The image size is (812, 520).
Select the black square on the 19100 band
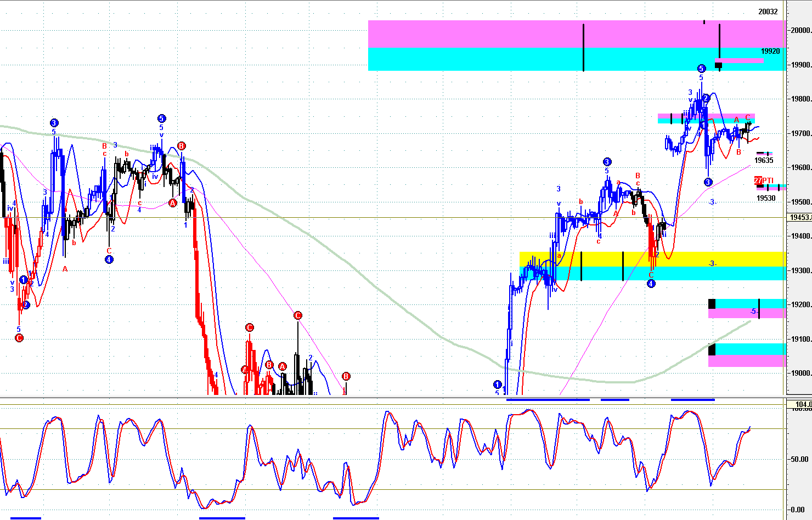coord(712,349)
